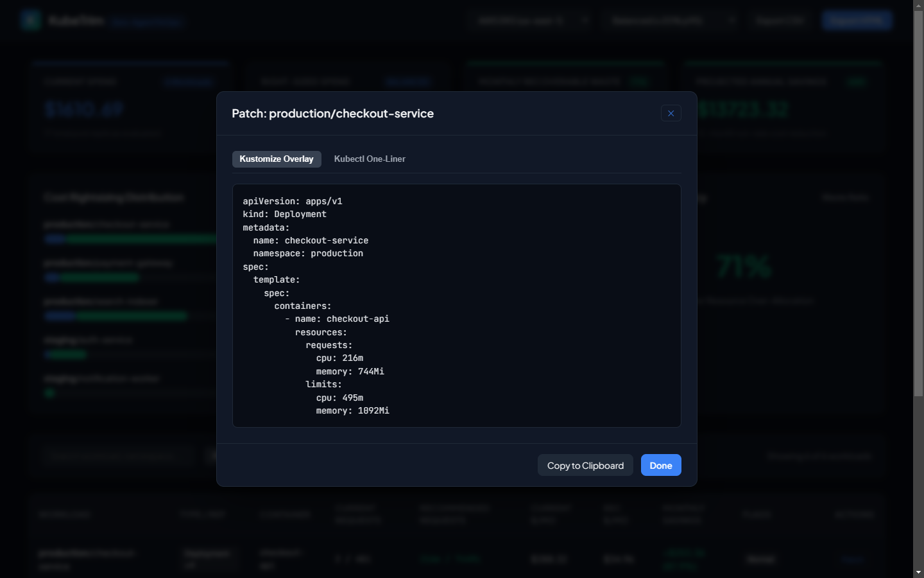Screen dimensions: 924x578
Task: Click the 'name: checkout-service' line
Action: [x=311, y=240]
